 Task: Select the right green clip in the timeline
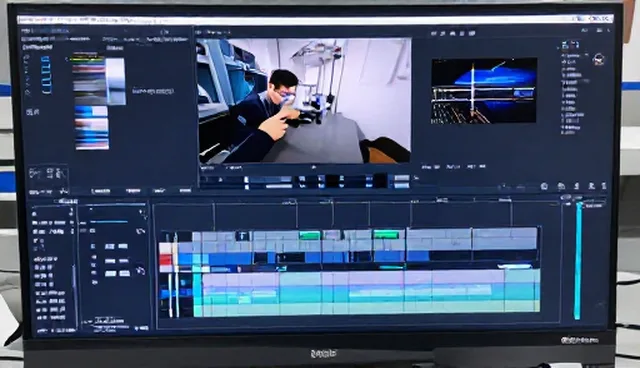[x=386, y=235]
